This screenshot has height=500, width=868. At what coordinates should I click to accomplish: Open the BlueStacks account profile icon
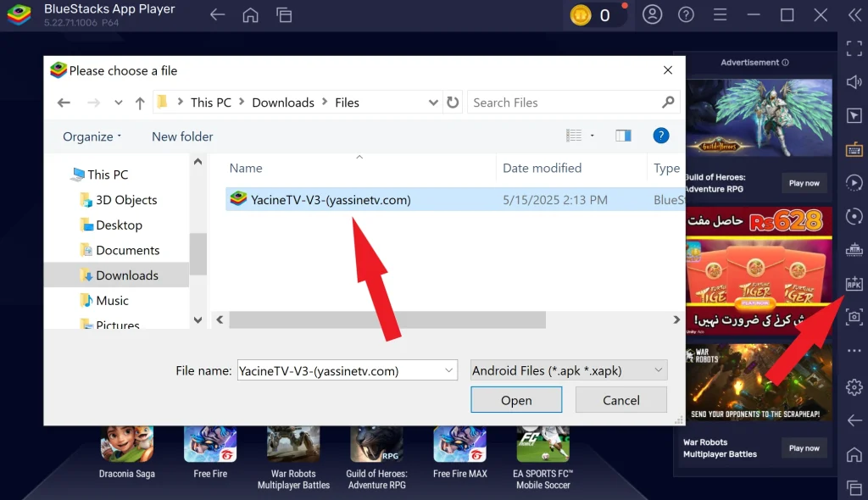652,14
